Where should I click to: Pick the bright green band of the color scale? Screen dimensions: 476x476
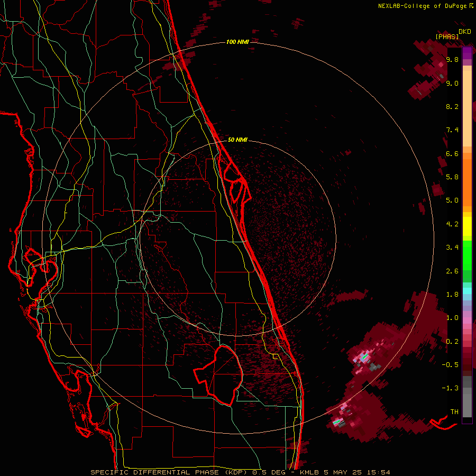point(467,255)
